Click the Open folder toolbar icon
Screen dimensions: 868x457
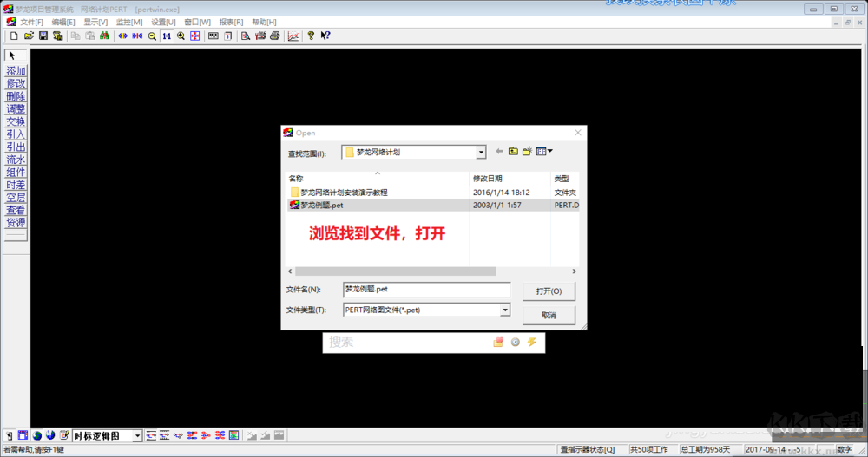click(29, 36)
